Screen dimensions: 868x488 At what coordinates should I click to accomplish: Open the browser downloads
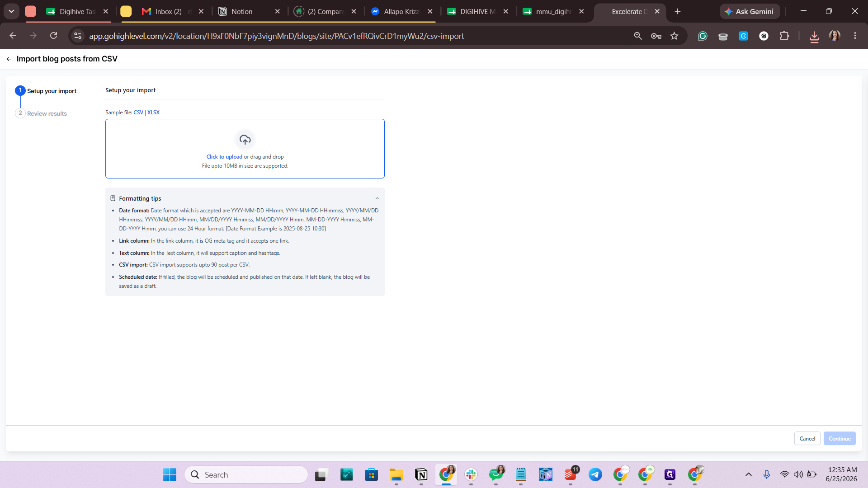(814, 37)
